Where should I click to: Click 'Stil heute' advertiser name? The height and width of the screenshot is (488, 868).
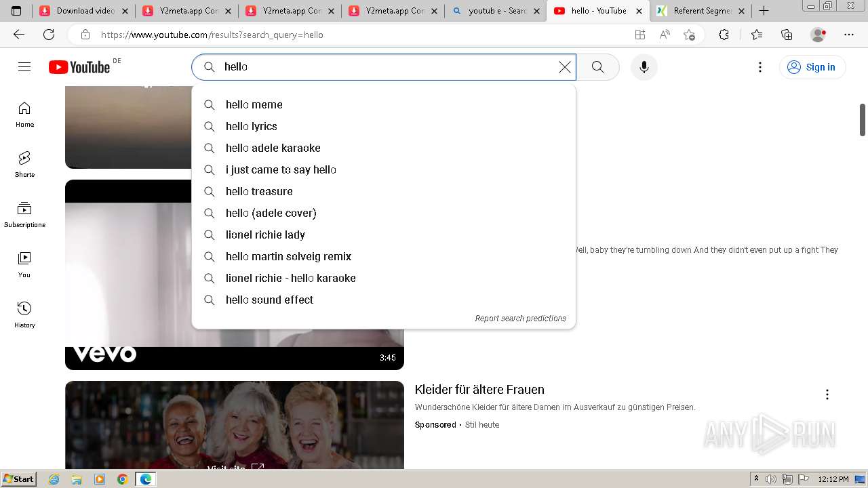tap(482, 425)
